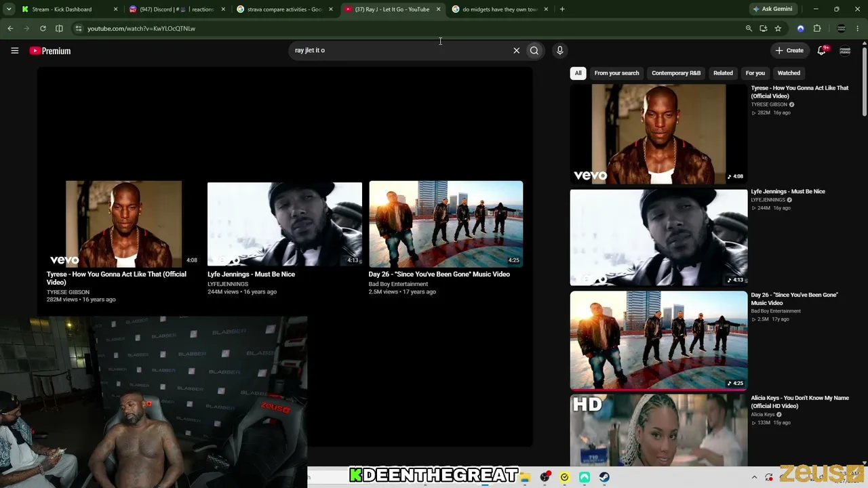Open Tyrese endscreen video thumbnail
Image resolution: width=868 pixels, height=488 pixels.
(x=123, y=223)
